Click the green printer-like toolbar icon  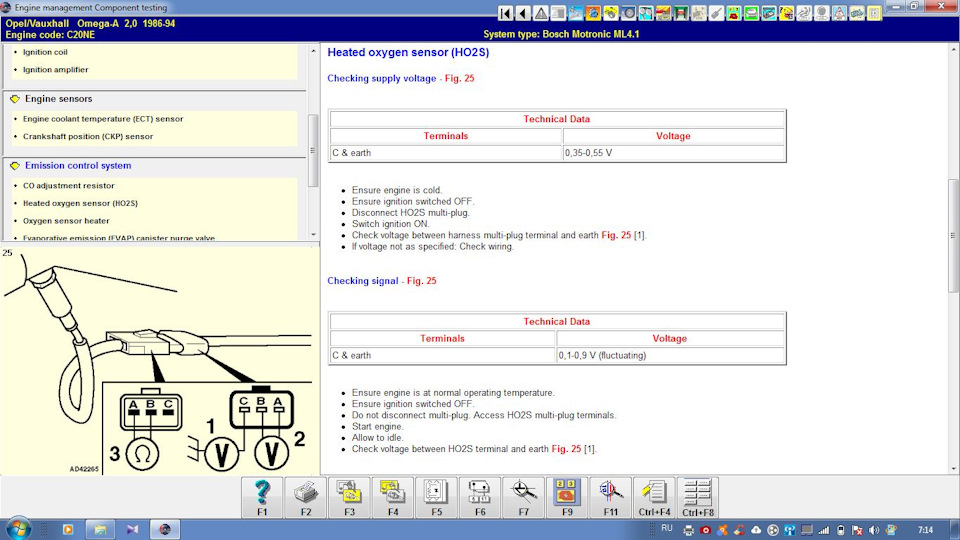[751, 13]
